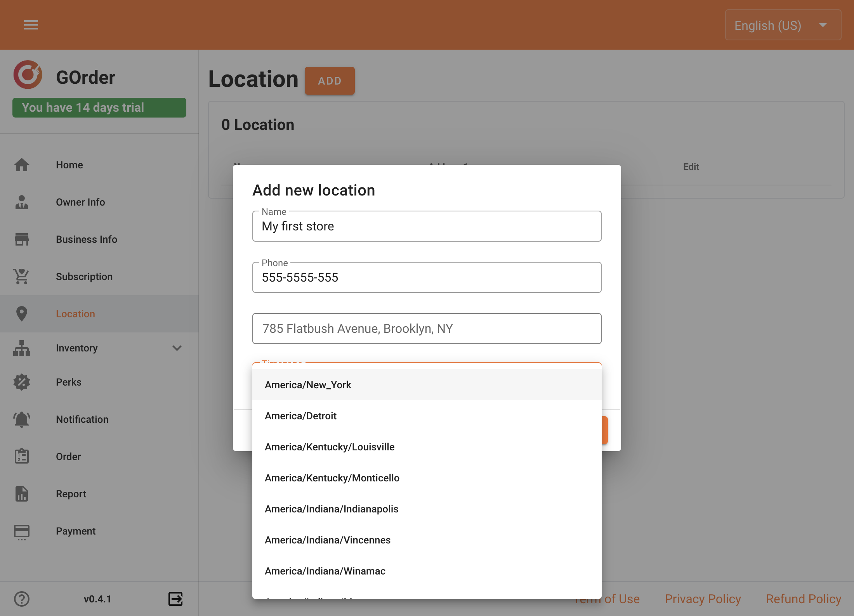This screenshot has width=854, height=616.
Task: Expand the Inventory submenu chevron
Action: tap(177, 348)
